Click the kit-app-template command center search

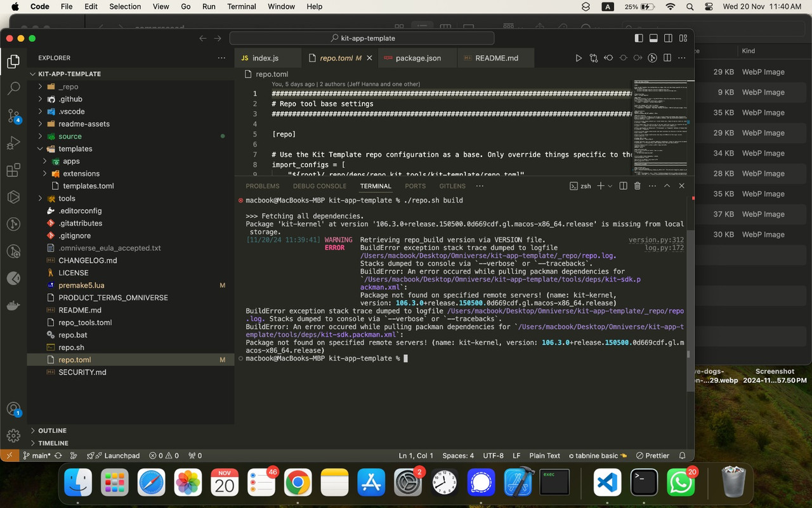(362, 38)
